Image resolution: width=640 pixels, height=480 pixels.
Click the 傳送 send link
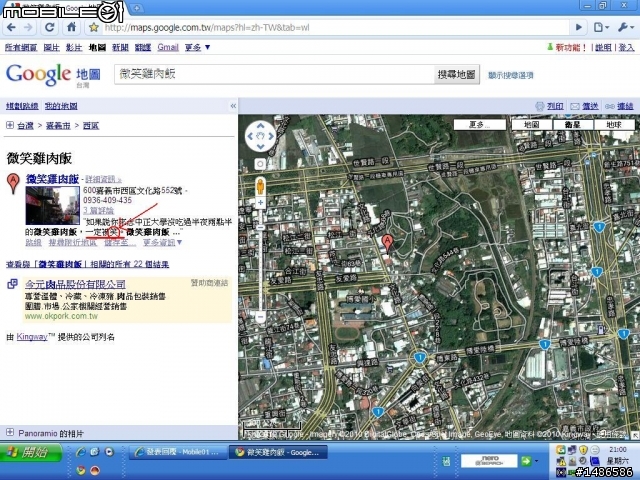tap(590, 106)
